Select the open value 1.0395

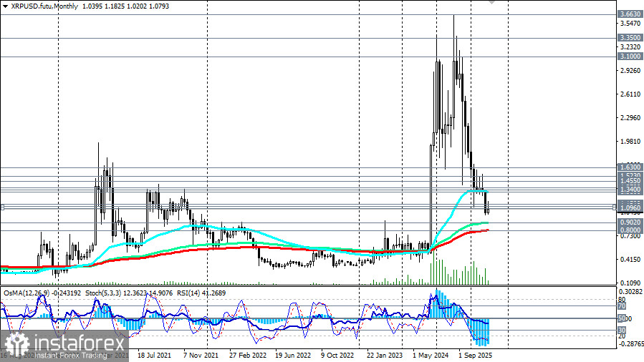point(91,6)
